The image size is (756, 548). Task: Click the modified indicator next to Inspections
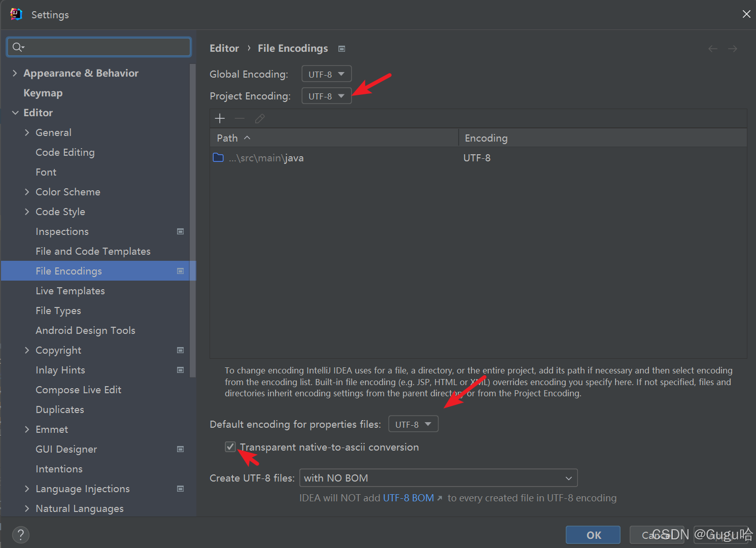[x=180, y=231]
